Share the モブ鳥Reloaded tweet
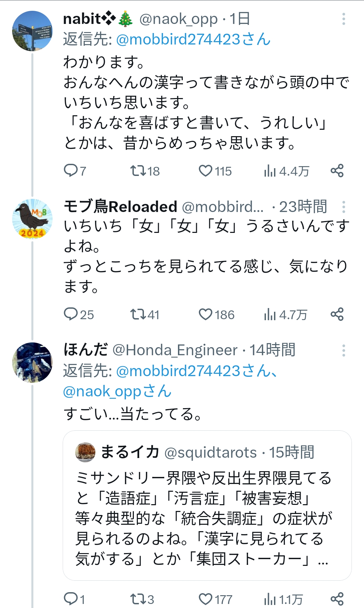364x608 pixels. point(337,314)
